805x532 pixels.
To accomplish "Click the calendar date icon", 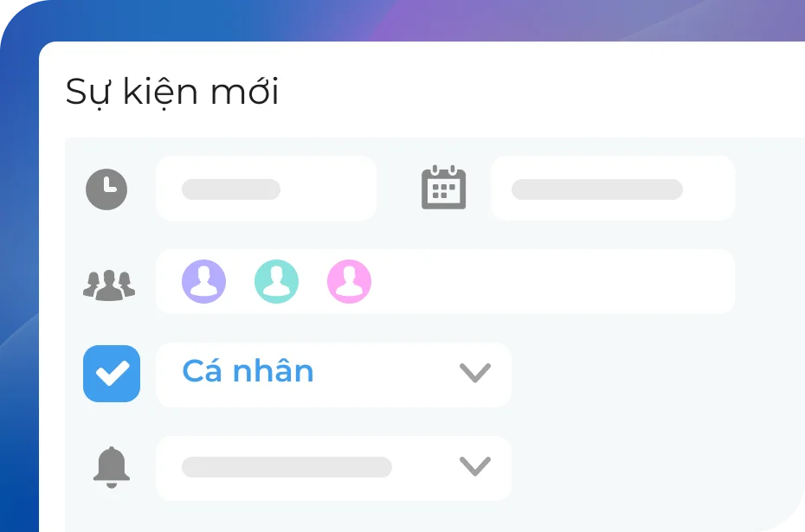I will (x=443, y=189).
